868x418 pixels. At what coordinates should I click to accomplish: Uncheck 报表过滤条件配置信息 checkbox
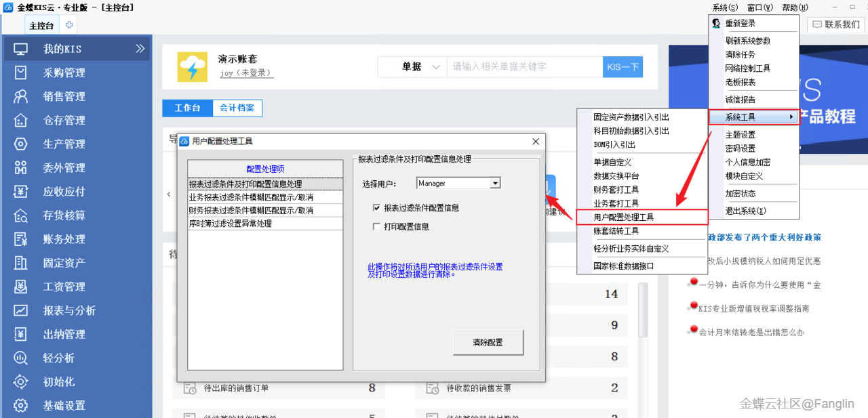point(376,208)
